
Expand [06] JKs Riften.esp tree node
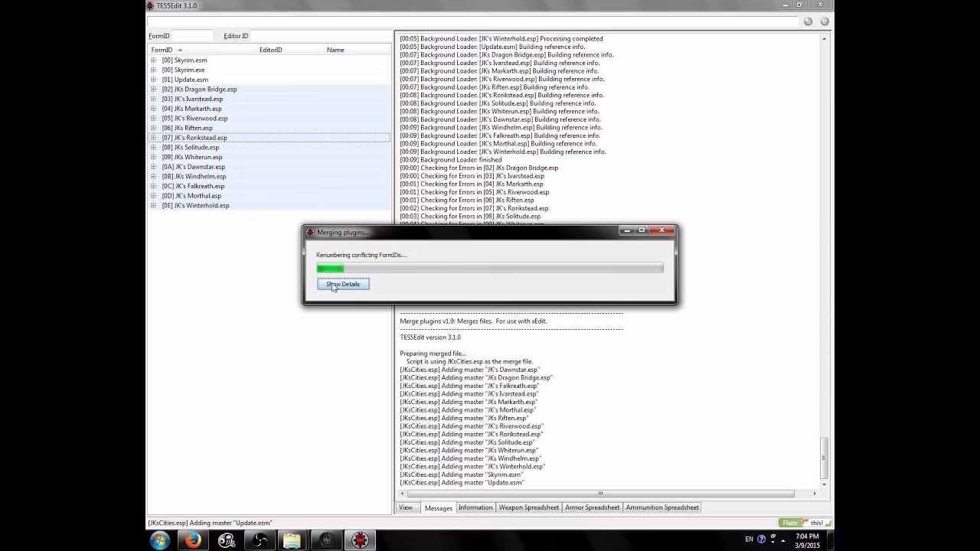153,128
